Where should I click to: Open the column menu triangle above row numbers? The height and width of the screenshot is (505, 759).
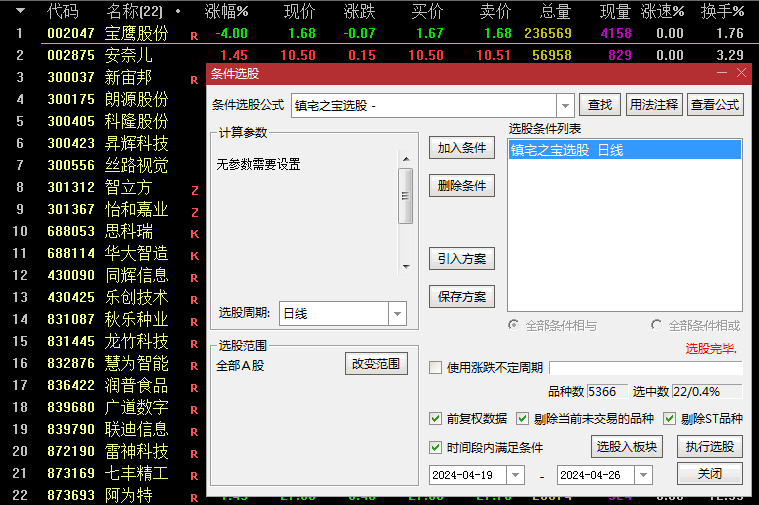point(20,10)
